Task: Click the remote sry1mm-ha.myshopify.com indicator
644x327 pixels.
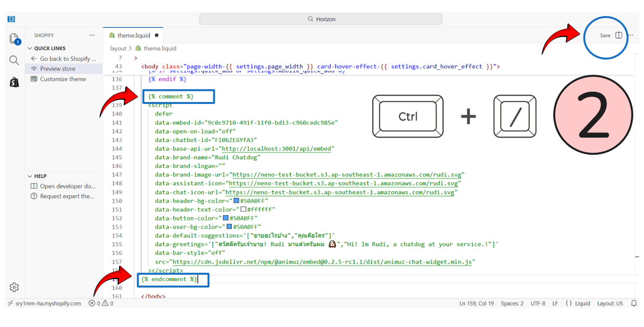Action: [x=44, y=304]
